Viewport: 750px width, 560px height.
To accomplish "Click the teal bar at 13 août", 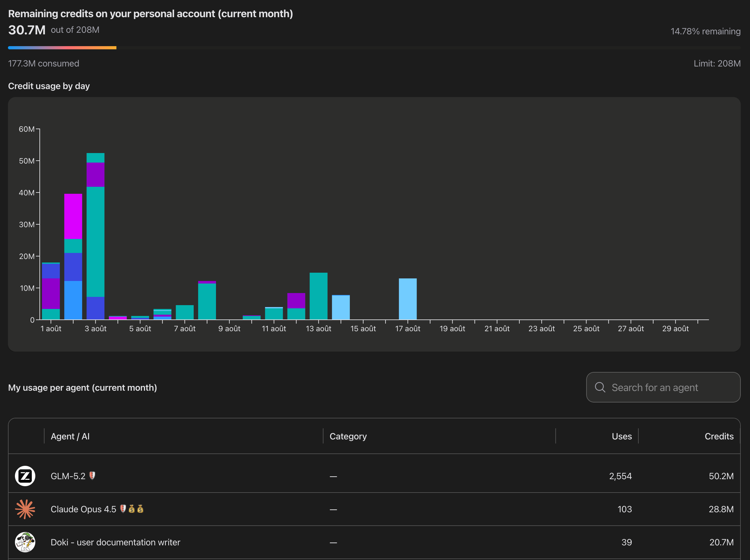I will pyautogui.click(x=319, y=296).
